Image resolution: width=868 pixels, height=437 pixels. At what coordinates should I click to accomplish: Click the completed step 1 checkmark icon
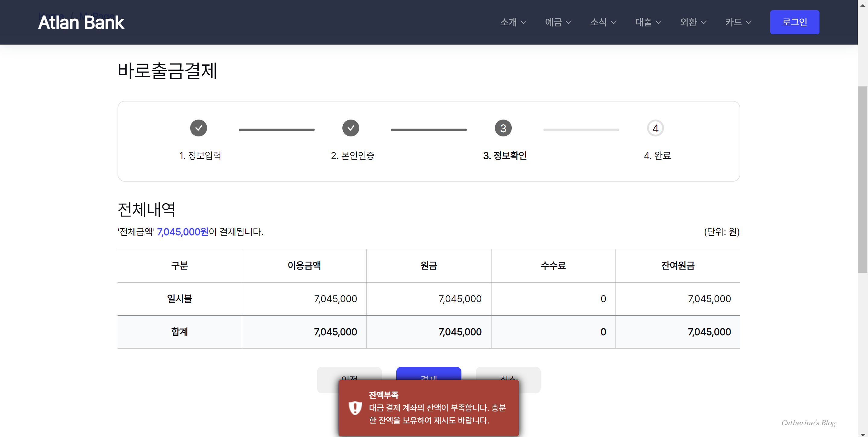(199, 128)
